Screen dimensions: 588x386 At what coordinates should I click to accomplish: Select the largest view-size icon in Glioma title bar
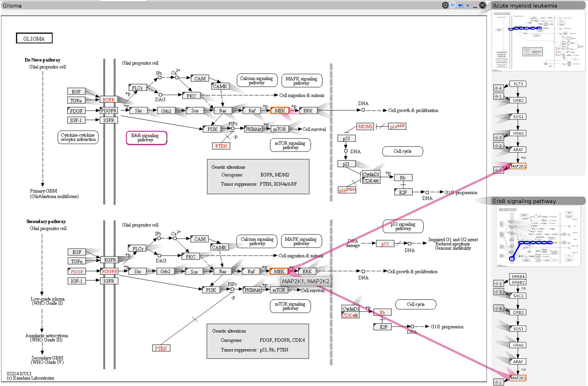(x=453, y=5)
